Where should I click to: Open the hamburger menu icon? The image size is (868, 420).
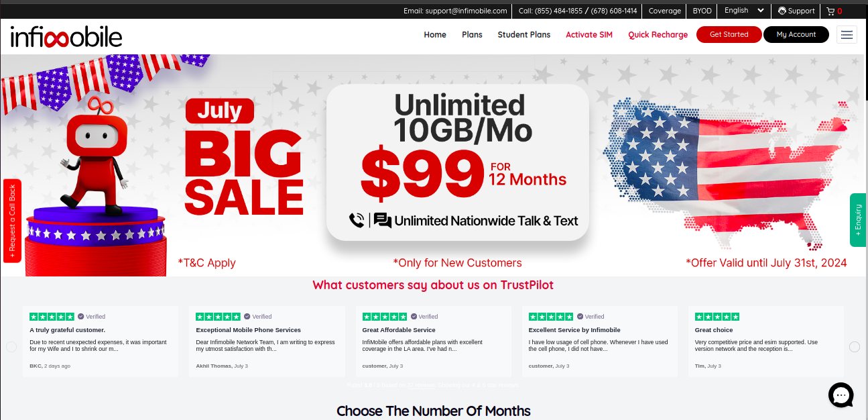847,35
